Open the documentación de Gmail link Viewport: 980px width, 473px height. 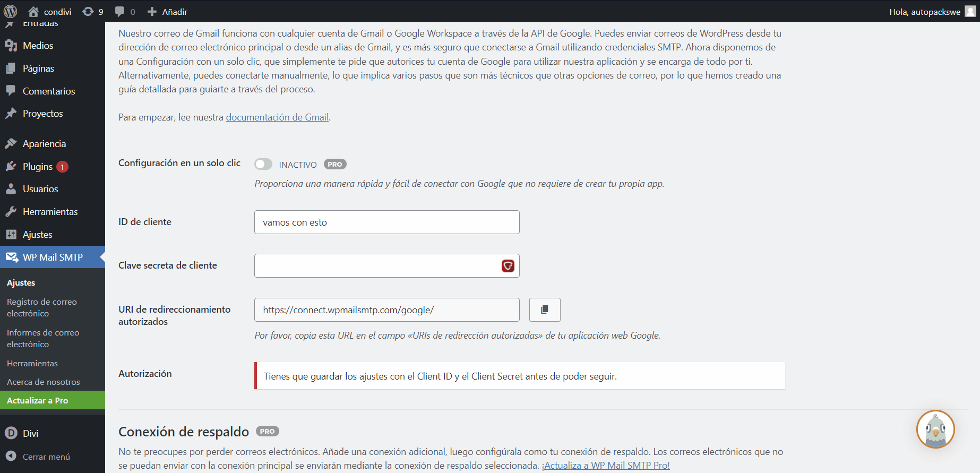coord(277,117)
